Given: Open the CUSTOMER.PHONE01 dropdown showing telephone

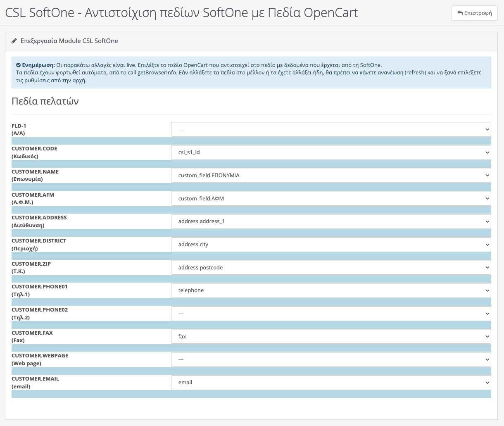Looking at the screenshot, I should (331, 290).
